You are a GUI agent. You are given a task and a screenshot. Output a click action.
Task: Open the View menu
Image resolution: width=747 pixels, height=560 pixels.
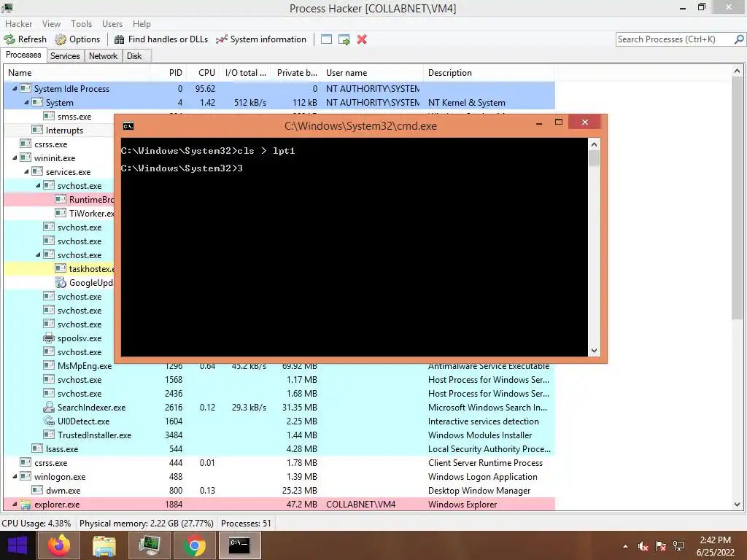coord(51,24)
